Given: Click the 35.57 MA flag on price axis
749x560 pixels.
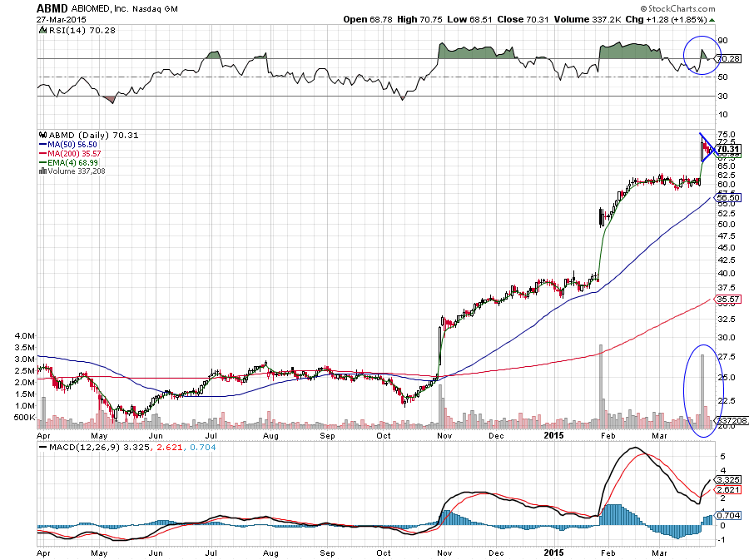Looking at the screenshot, I should (x=728, y=300).
